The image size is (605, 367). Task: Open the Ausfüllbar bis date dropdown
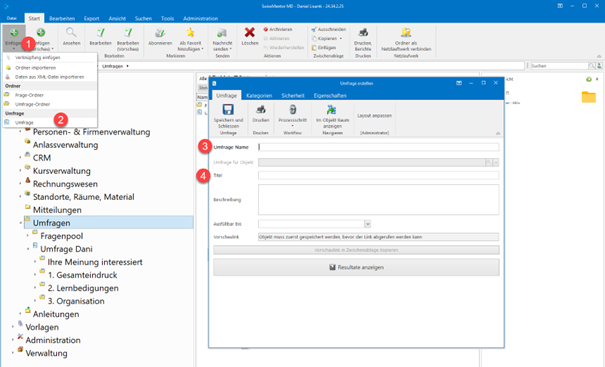[x=367, y=224]
